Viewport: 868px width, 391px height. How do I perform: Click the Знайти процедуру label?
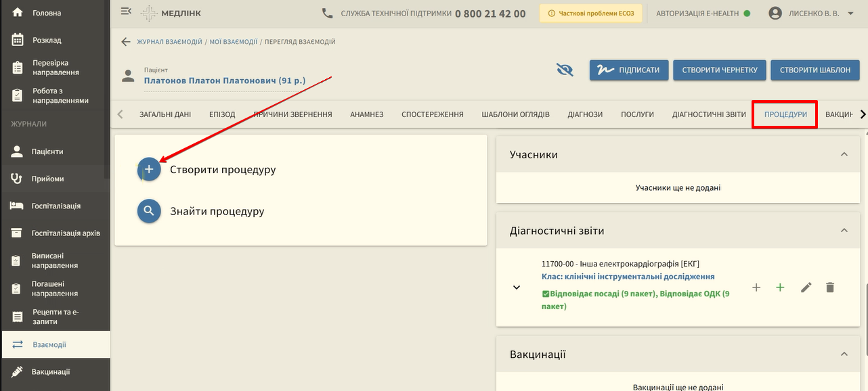pyautogui.click(x=217, y=211)
